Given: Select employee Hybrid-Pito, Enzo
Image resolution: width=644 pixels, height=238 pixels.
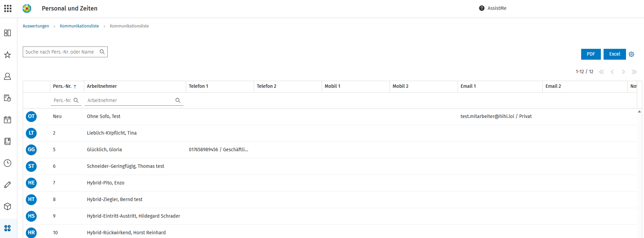Looking at the screenshot, I should [x=106, y=183].
